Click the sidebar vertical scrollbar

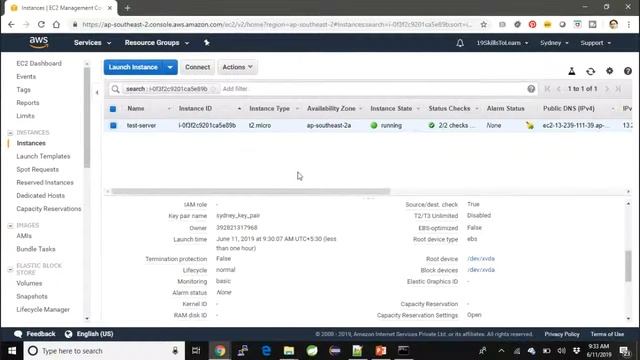[x=87, y=118]
